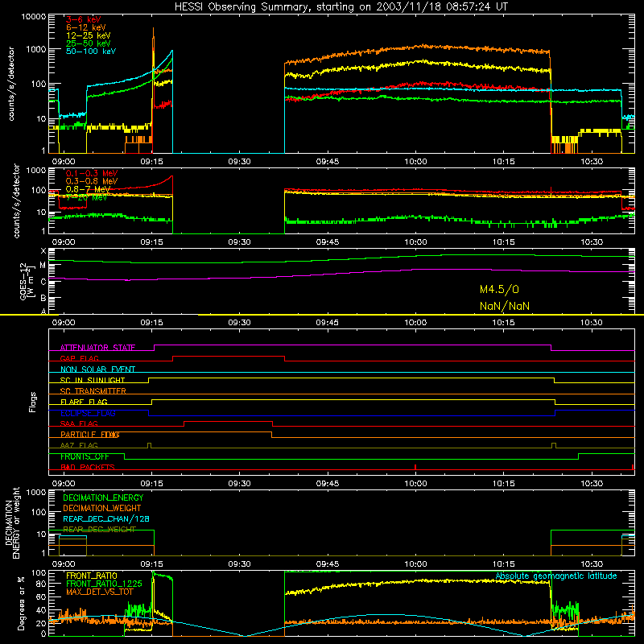Click "09:45" time label under GOES panel
This screenshot has width=644, height=644.
tap(328, 323)
